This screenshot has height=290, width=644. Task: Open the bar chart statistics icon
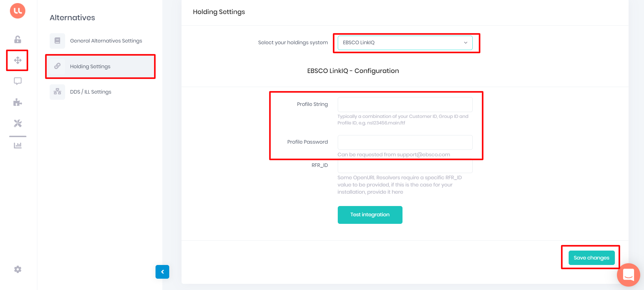[x=17, y=145]
